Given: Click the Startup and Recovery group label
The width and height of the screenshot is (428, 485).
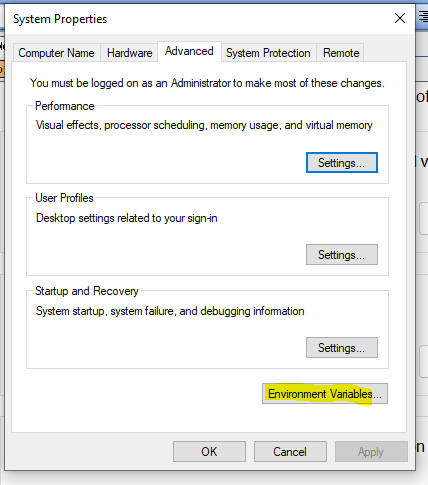Looking at the screenshot, I should coord(87,291).
